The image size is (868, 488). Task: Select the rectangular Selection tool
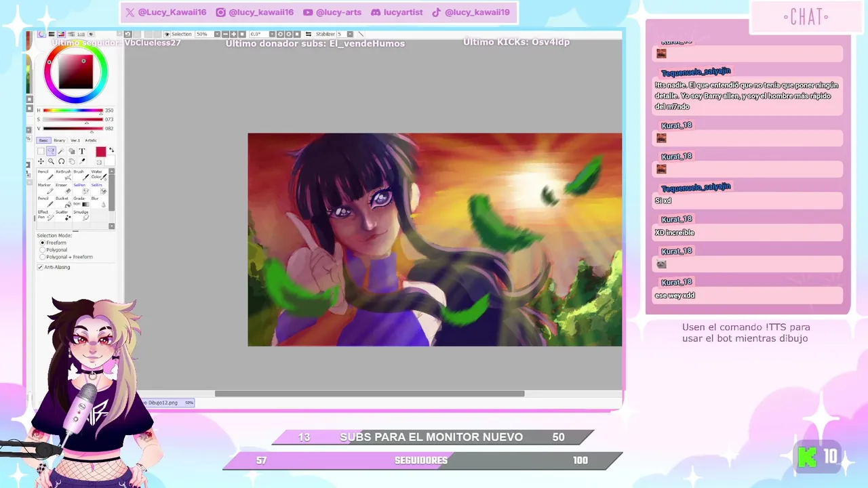(x=41, y=151)
